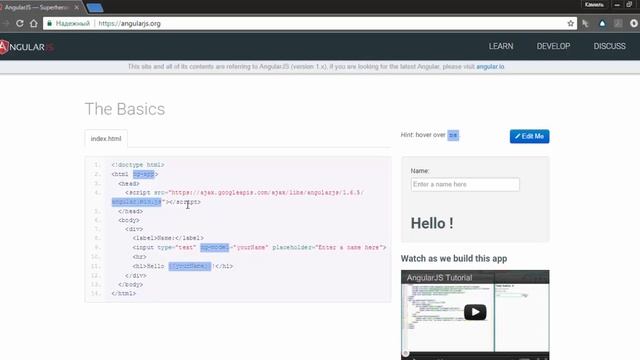The height and width of the screenshot is (360, 640).
Task: Click the 'The Basics' heading
Action: (x=125, y=109)
